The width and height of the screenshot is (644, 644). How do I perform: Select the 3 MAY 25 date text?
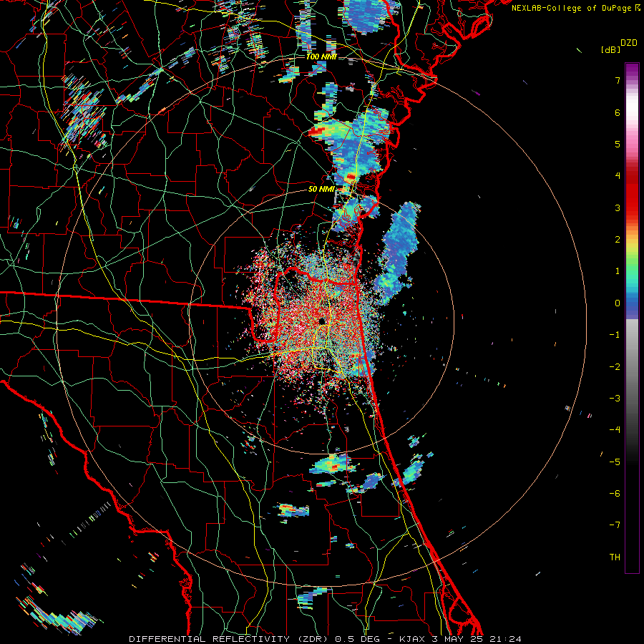pyautogui.click(x=457, y=639)
